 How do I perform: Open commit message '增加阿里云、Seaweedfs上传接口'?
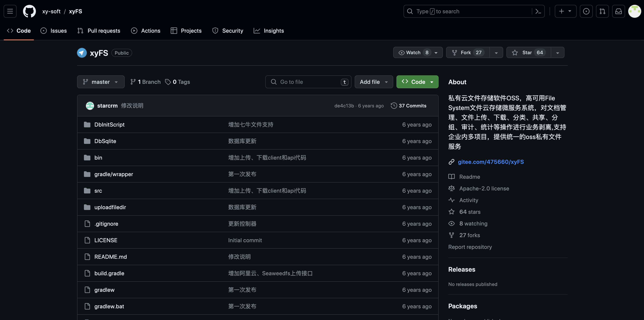click(x=270, y=273)
